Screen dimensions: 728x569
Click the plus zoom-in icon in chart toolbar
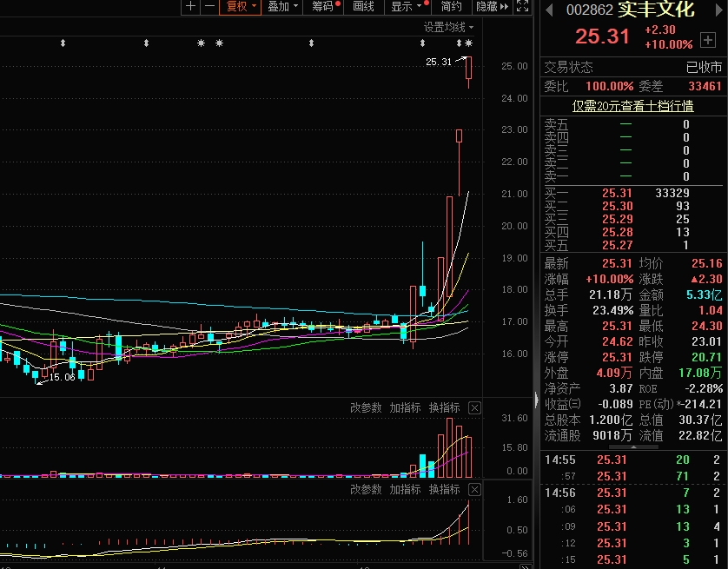190,7
